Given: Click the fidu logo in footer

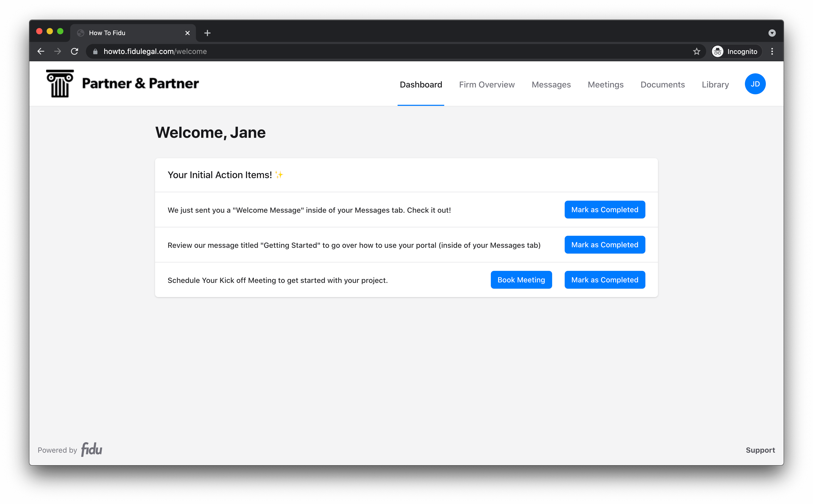Looking at the screenshot, I should point(92,449).
